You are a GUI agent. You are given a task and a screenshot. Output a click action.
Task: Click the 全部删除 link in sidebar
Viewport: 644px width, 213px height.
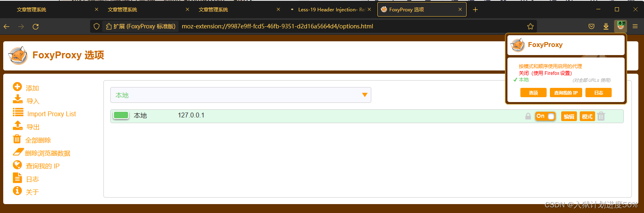pos(38,141)
